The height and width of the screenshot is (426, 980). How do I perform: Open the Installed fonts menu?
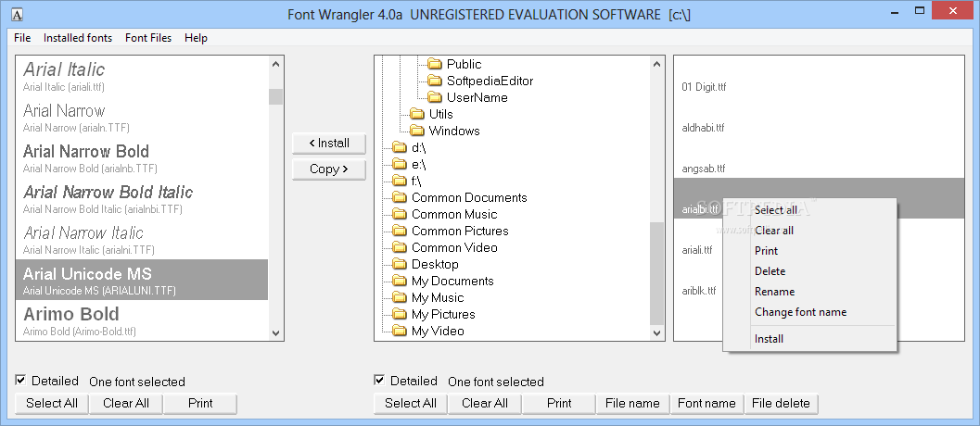click(x=78, y=38)
